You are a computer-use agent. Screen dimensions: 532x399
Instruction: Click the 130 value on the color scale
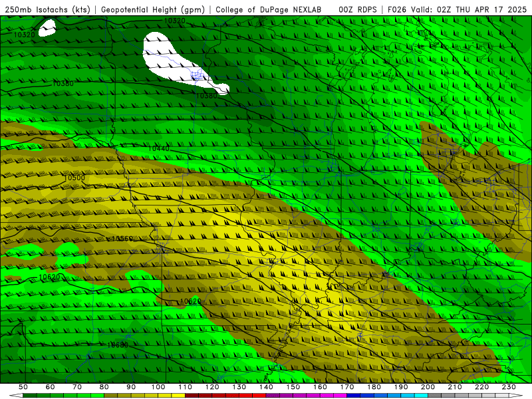pyautogui.click(x=239, y=387)
